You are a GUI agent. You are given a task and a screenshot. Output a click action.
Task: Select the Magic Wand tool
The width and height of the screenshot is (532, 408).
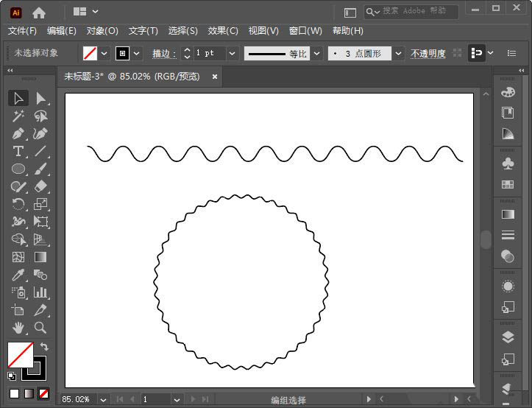pyautogui.click(x=18, y=116)
